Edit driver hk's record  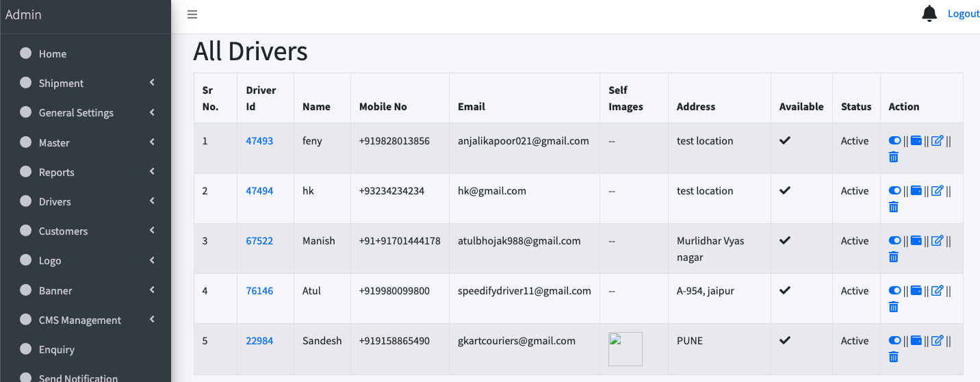click(938, 190)
